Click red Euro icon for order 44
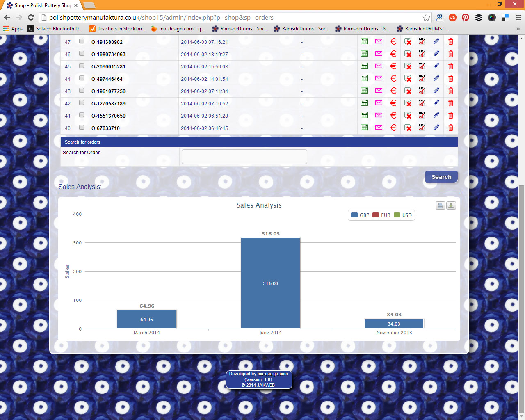525x420 pixels. (393, 78)
